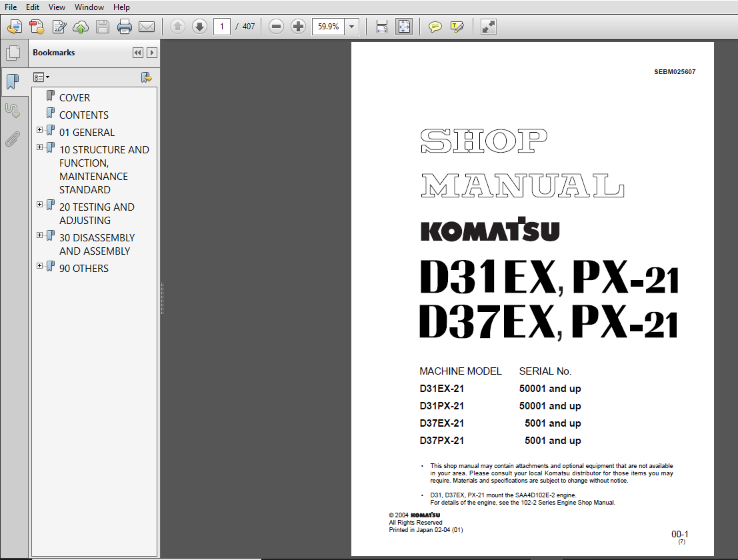The height and width of the screenshot is (560, 738).
Task: Open the zoom level dropdown arrow
Action: (351, 27)
